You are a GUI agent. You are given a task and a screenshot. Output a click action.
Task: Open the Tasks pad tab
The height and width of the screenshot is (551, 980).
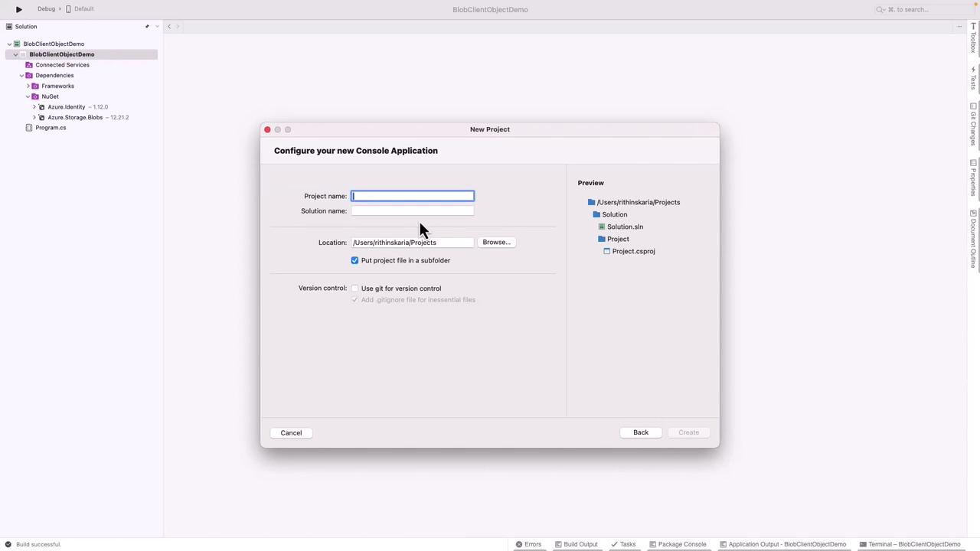tap(623, 545)
